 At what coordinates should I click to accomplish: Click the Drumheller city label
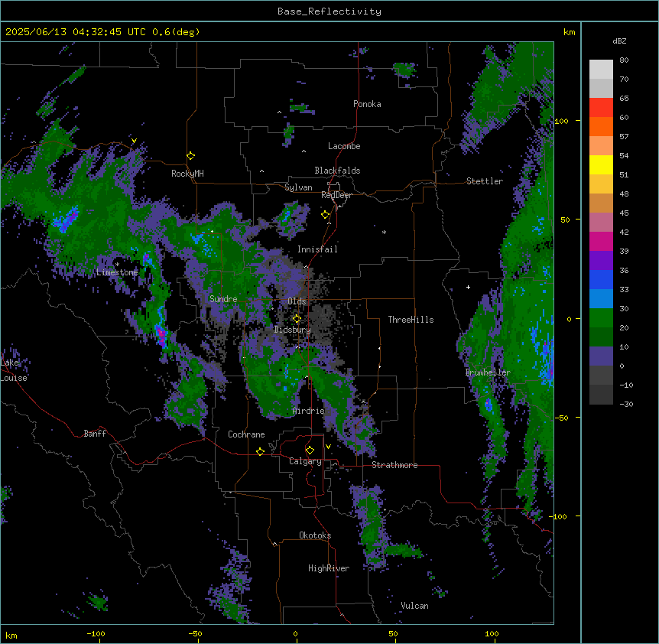[488, 372]
